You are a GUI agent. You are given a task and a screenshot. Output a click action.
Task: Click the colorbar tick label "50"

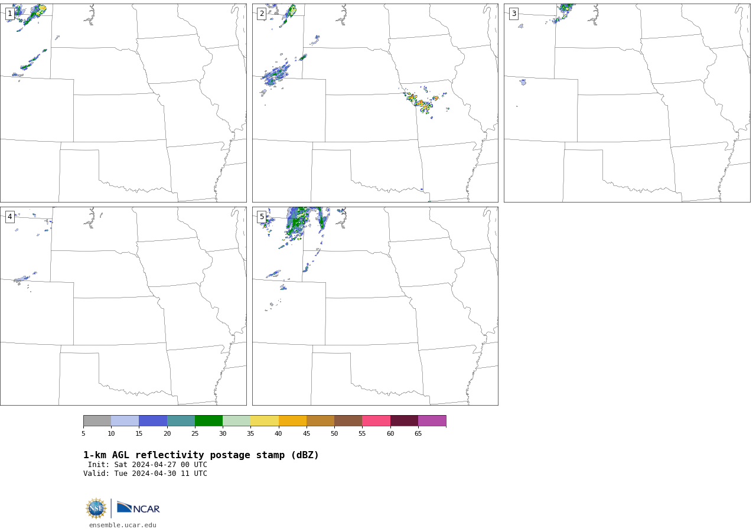click(x=334, y=434)
